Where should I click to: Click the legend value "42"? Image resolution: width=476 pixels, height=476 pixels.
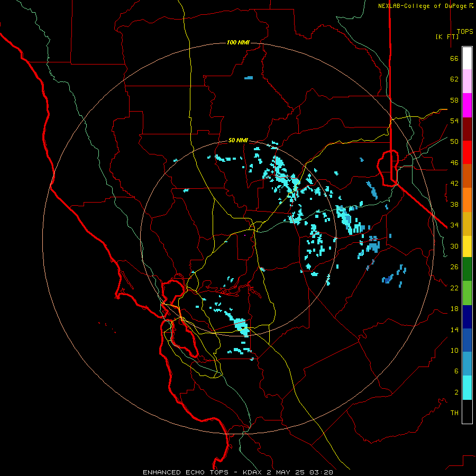tap(454, 184)
